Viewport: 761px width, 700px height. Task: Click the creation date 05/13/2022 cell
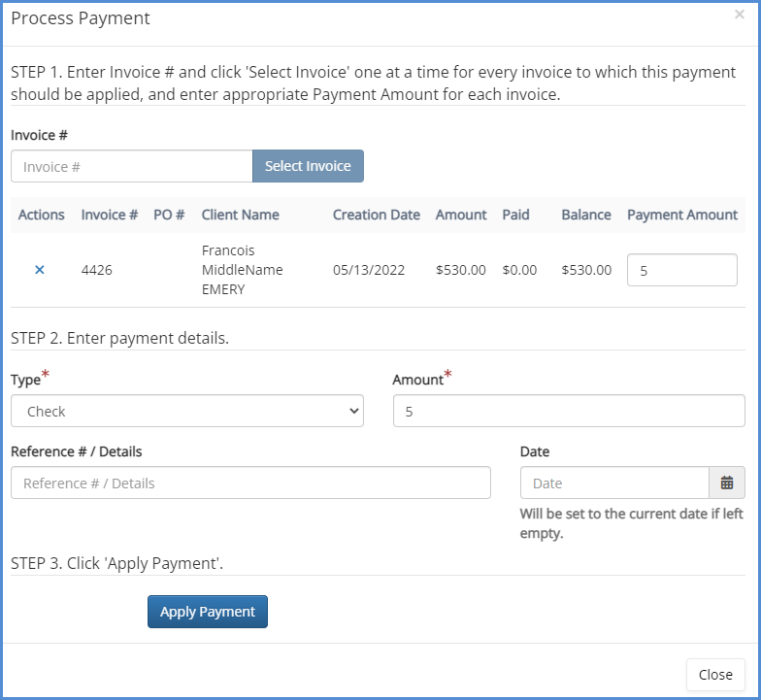click(x=368, y=270)
